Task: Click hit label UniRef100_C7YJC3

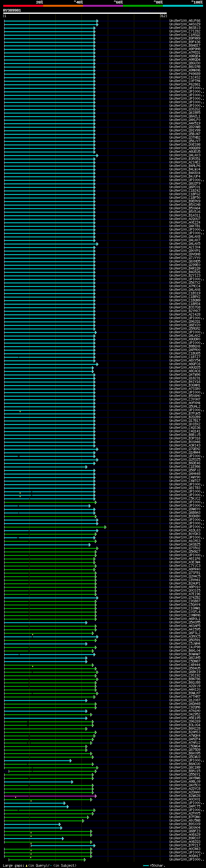Action: [185, 566]
